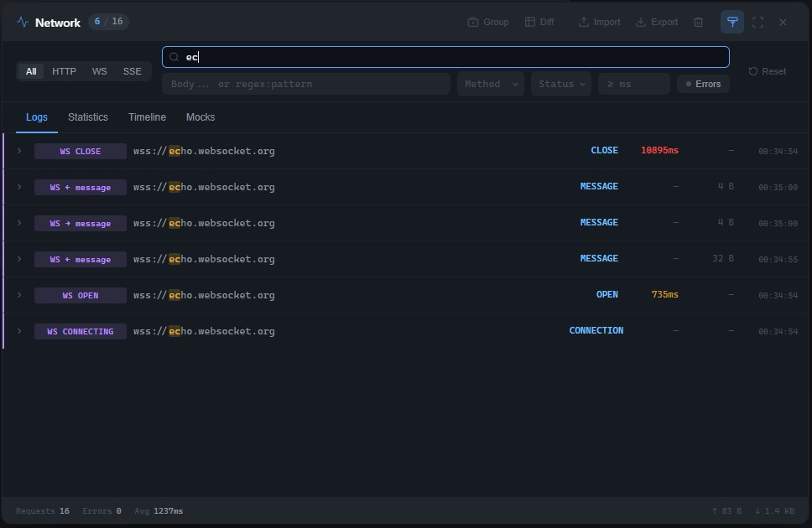Expand the WS CLOSE log row
The height and width of the screenshot is (528, 812).
[x=19, y=151]
